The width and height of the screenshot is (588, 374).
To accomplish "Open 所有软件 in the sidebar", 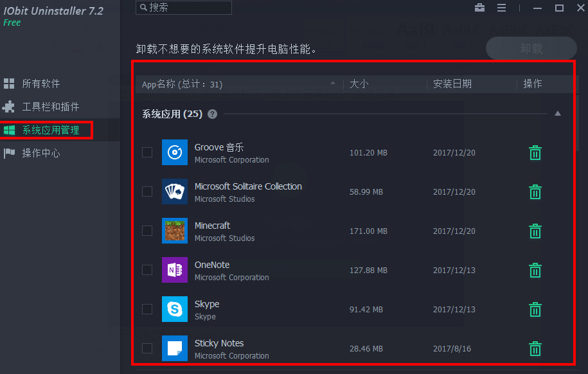I will (41, 84).
